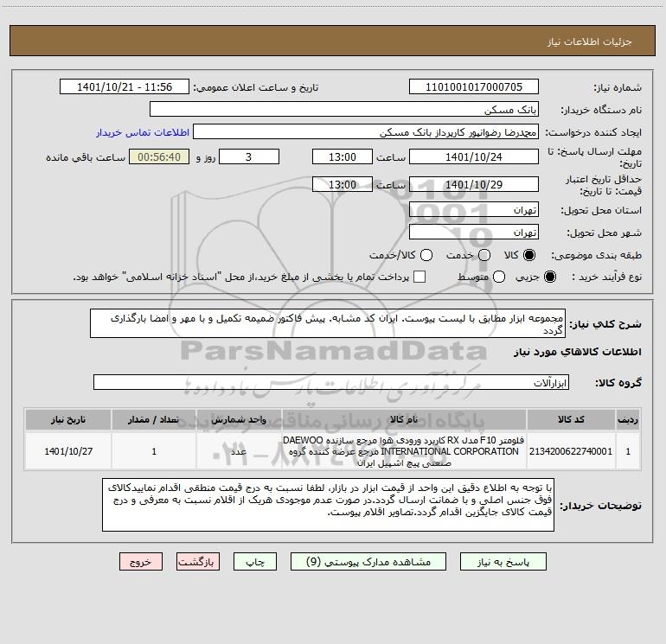Viewport: 666px width, 644px height.
Task: Click the خروج exit button
Action: (x=141, y=562)
